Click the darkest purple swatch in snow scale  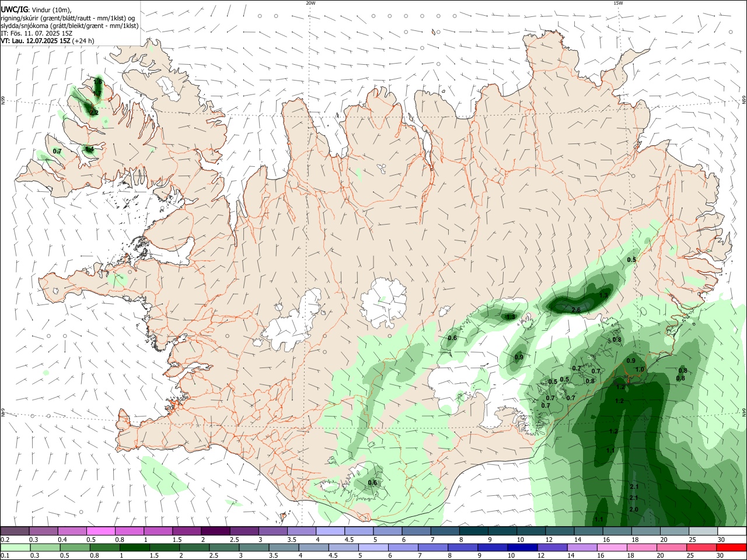pyautogui.click(x=215, y=531)
